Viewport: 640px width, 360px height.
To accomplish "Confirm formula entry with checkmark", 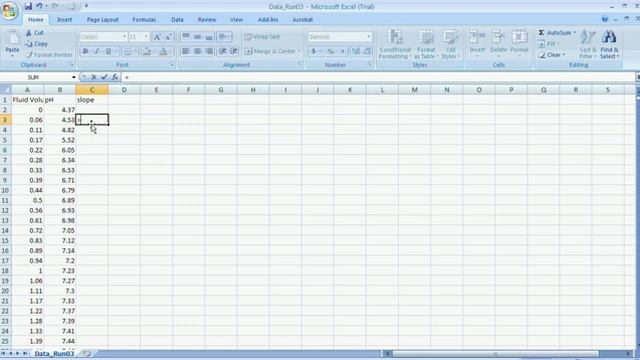I will (x=104, y=77).
